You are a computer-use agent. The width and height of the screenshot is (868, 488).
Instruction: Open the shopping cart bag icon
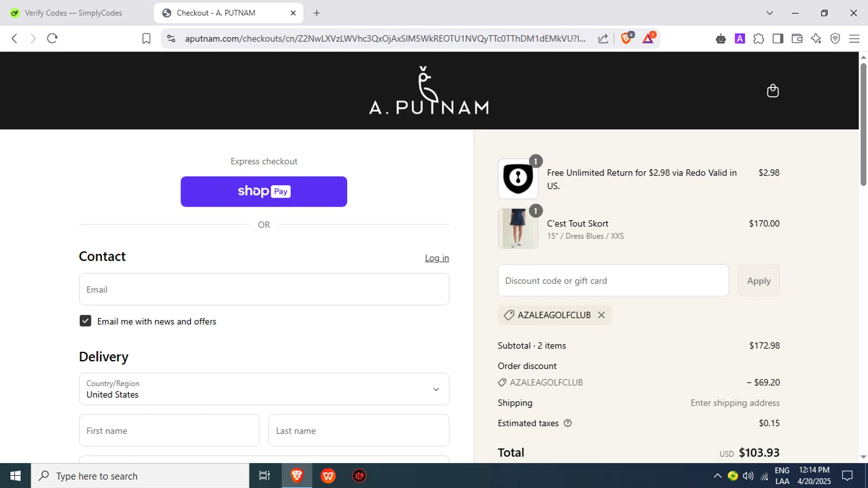point(773,91)
